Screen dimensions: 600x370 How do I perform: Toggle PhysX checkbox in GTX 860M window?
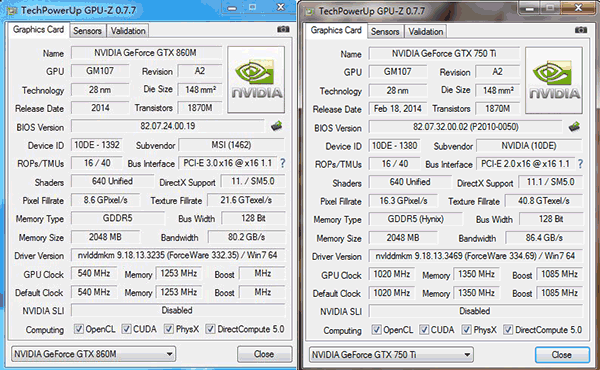click(x=169, y=329)
